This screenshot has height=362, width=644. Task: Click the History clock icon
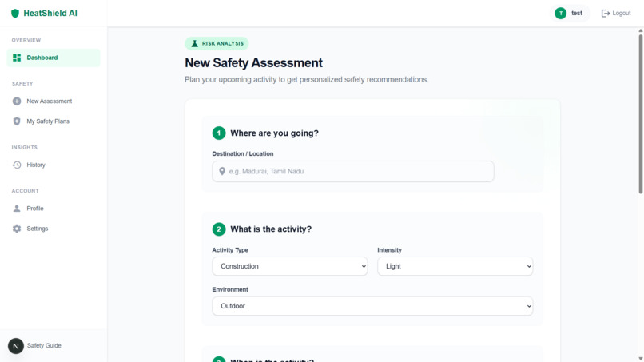[17, 165]
